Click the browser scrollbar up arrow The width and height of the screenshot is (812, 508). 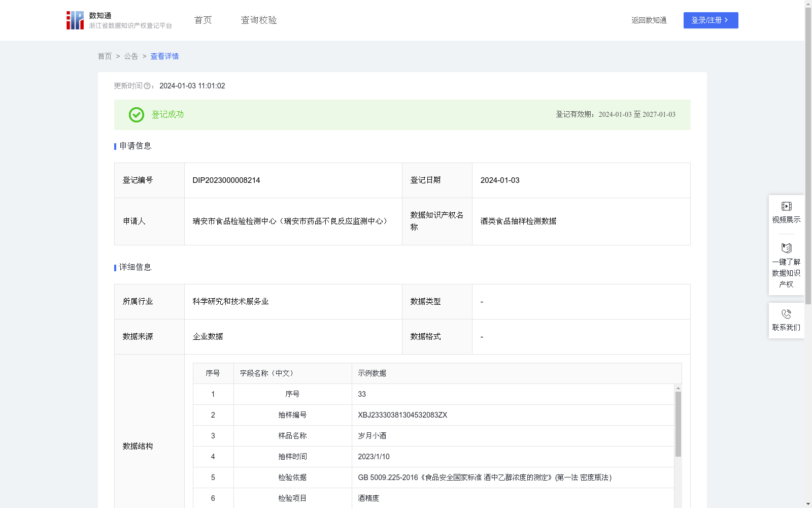pyautogui.click(x=808, y=4)
